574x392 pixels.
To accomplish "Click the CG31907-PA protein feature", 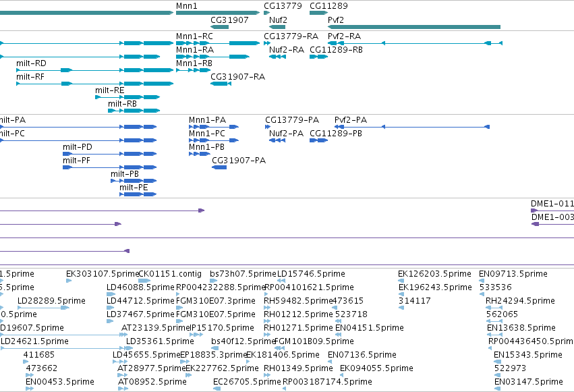I will (x=219, y=167).
